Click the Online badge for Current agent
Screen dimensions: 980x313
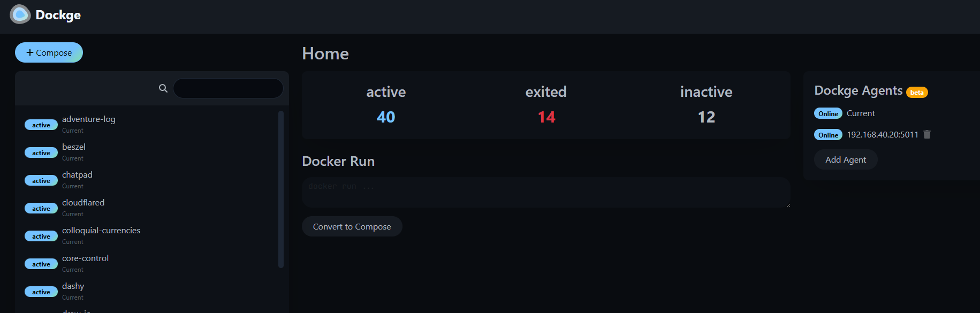click(828, 113)
